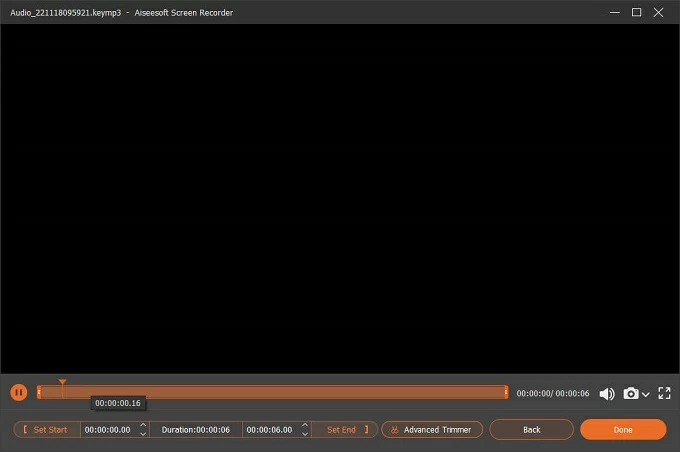Click the middle of the orange timeline bar

click(x=272, y=393)
